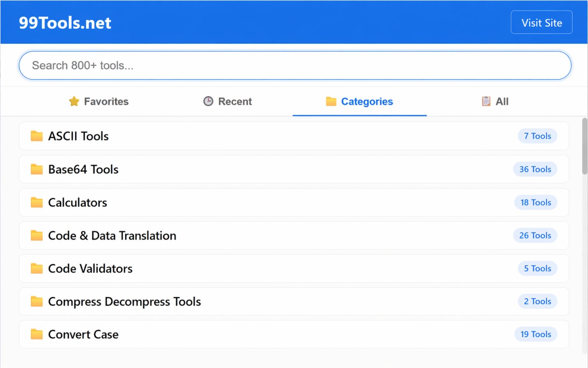
Task: Show the All tools tab
Action: pyautogui.click(x=495, y=101)
